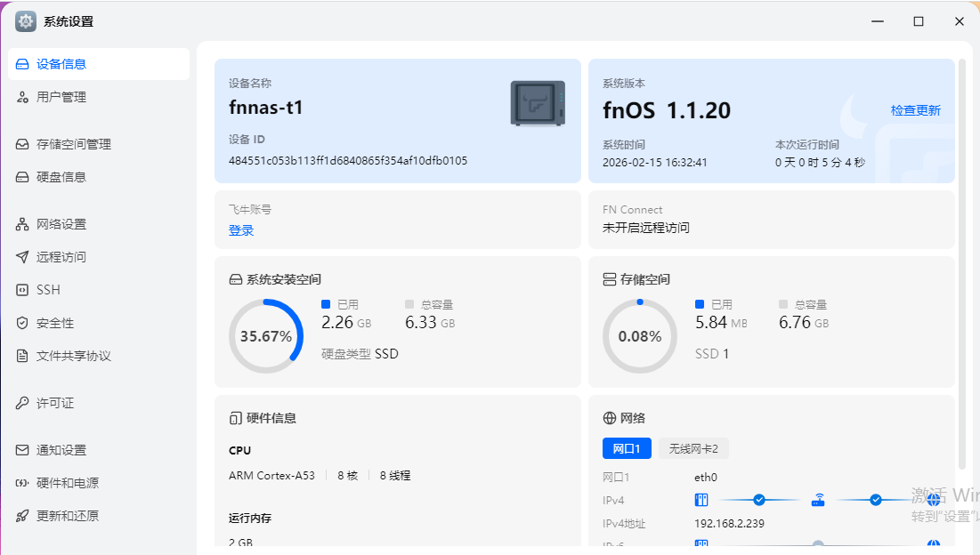980x555 pixels.
Task: Click the Security (安全性) shield icon
Action: pos(22,323)
